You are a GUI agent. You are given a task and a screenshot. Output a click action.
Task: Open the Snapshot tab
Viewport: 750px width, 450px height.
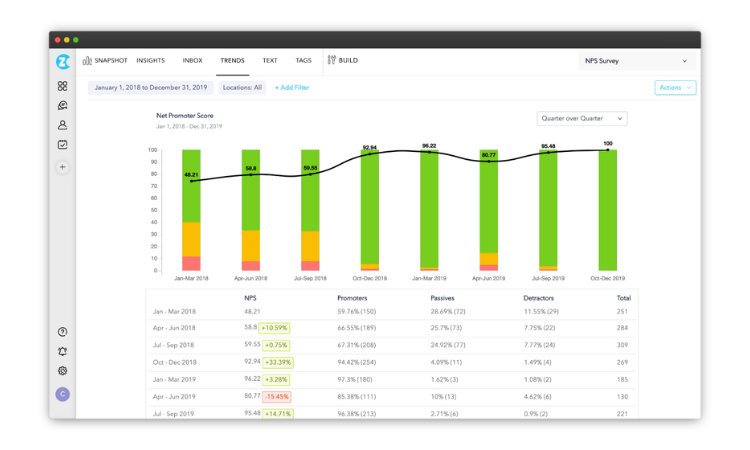pyautogui.click(x=105, y=61)
